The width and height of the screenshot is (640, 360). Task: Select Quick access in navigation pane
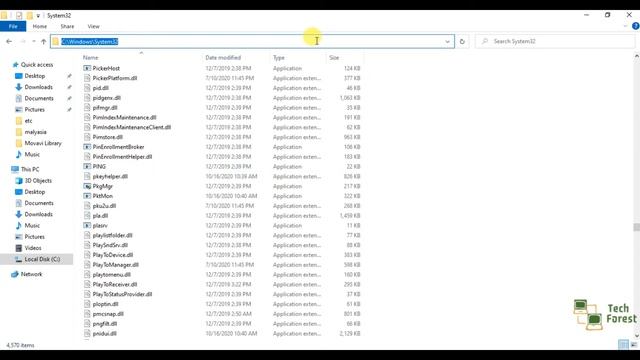tap(37, 64)
